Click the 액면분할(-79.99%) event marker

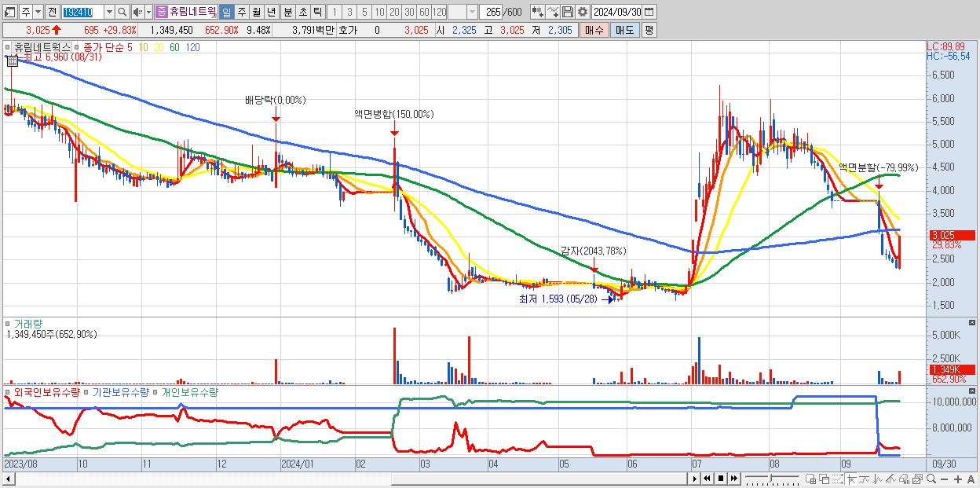pos(879,185)
